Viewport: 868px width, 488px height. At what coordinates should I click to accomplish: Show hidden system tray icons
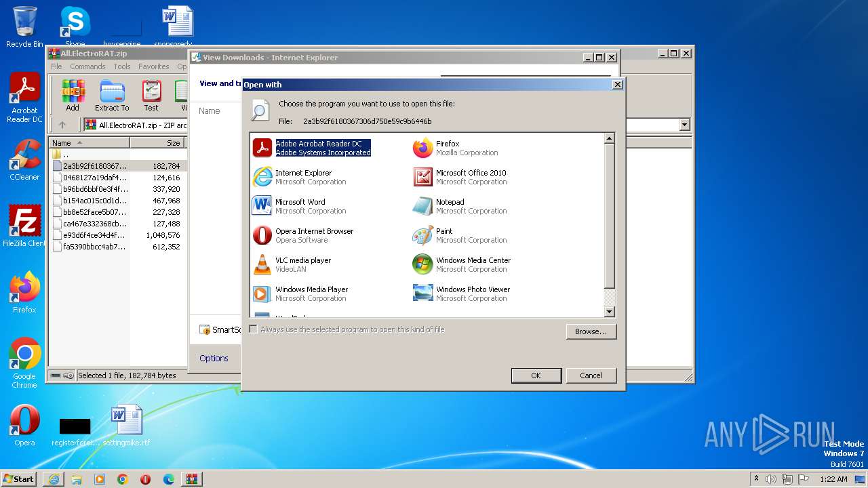pyautogui.click(x=756, y=479)
